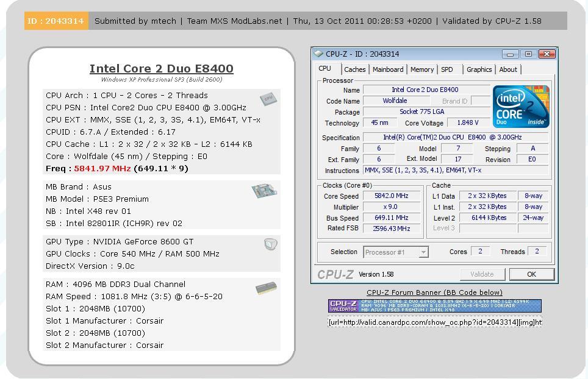The width and height of the screenshot is (588, 379).
Task: Click the Level 2 cache value 6144 KBytes
Action: coord(487,218)
